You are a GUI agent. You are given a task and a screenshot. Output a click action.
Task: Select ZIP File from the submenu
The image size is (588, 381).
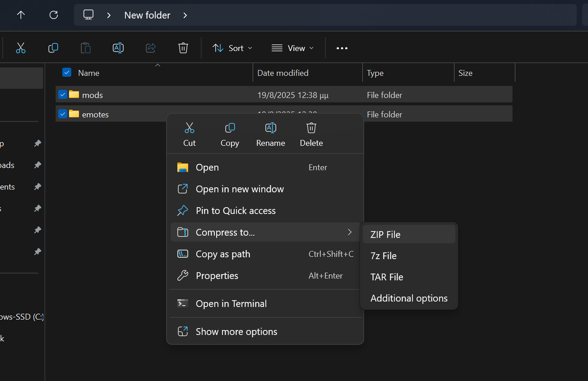(385, 234)
